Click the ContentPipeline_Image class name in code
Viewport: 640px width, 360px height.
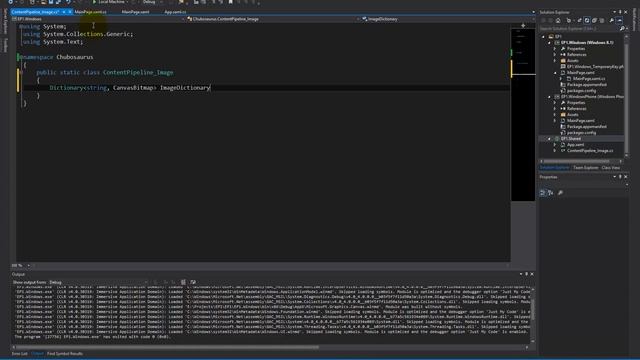(138, 72)
